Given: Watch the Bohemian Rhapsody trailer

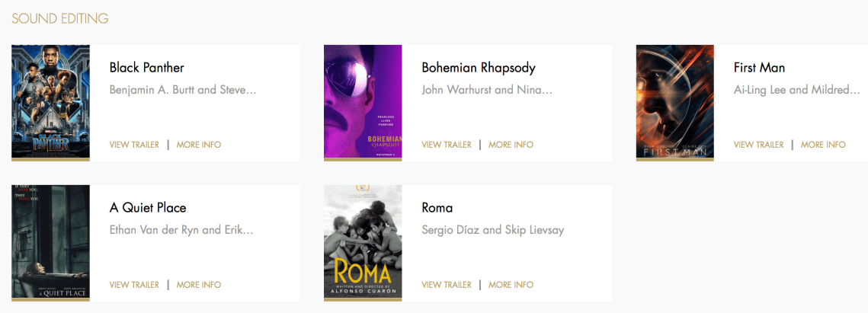Looking at the screenshot, I should tap(447, 145).
